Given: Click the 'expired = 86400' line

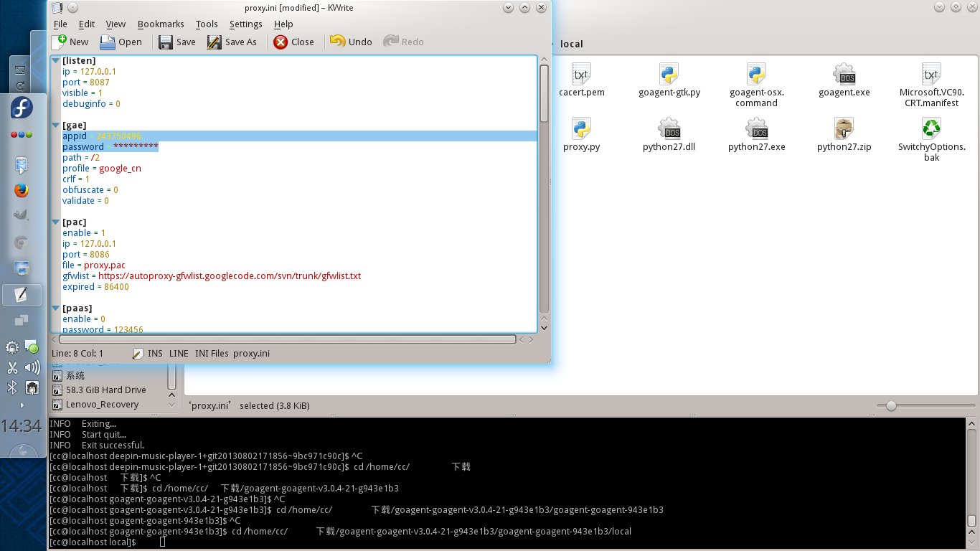Looking at the screenshot, I should [95, 286].
